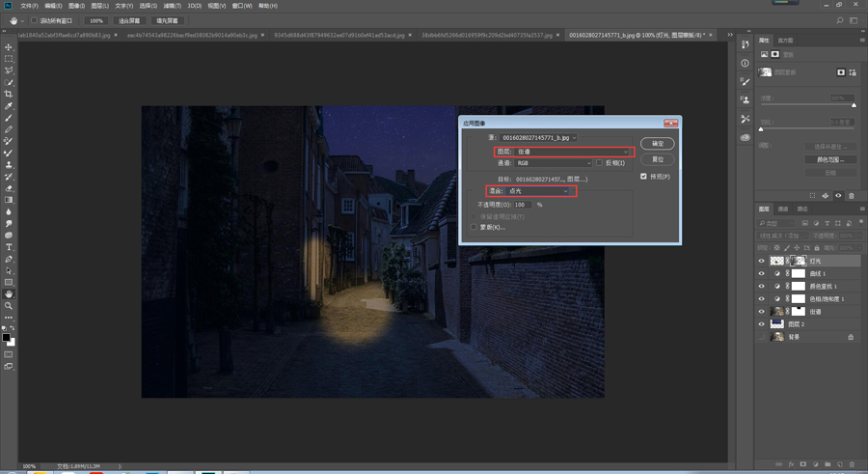
Task: Open the 滤镜(T) filter menu
Action: pos(172,6)
